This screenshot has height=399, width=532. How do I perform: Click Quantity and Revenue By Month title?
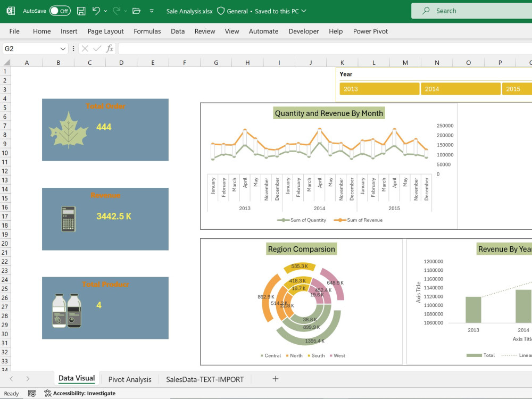tap(329, 113)
